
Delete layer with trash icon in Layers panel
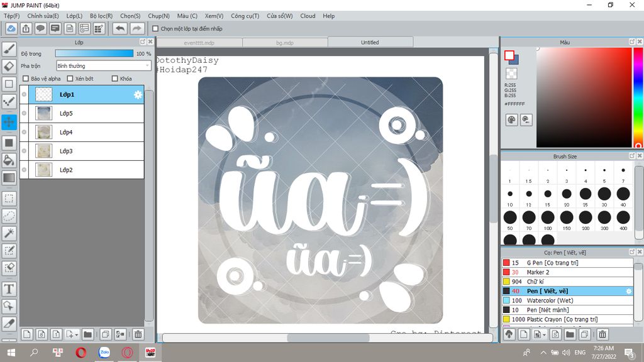(138, 334)
